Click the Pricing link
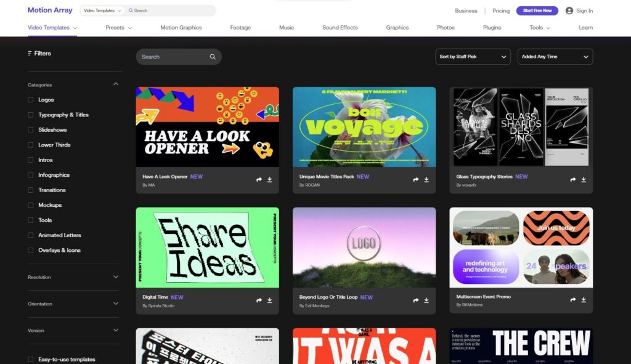631x364 pixels. pyautogui.click(x=500, y=10)
